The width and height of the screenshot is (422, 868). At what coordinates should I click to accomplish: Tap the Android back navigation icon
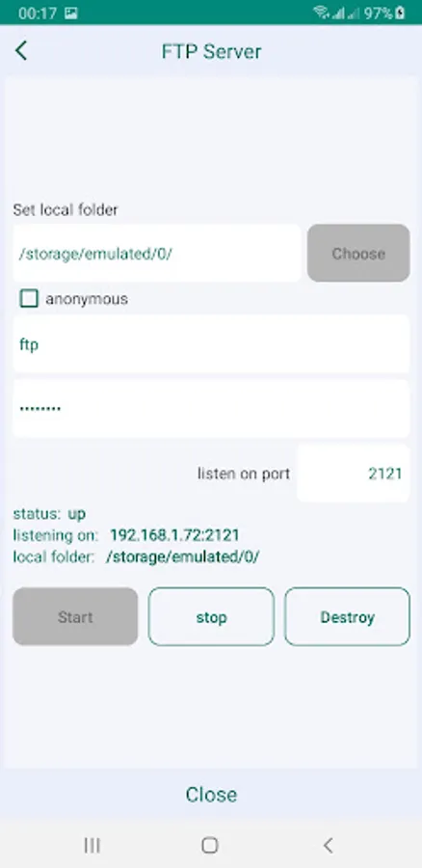[328, 845]
